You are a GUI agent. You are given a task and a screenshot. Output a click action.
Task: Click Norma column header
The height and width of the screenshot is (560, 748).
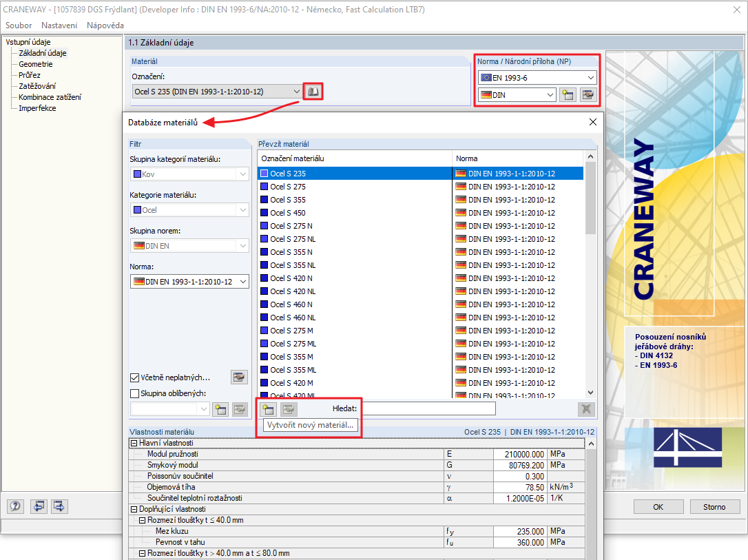[517, 158]
